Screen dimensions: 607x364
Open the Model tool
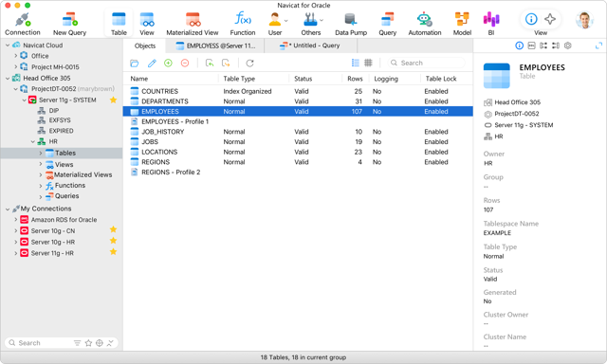pyautogui.click(x=462, y=24)
